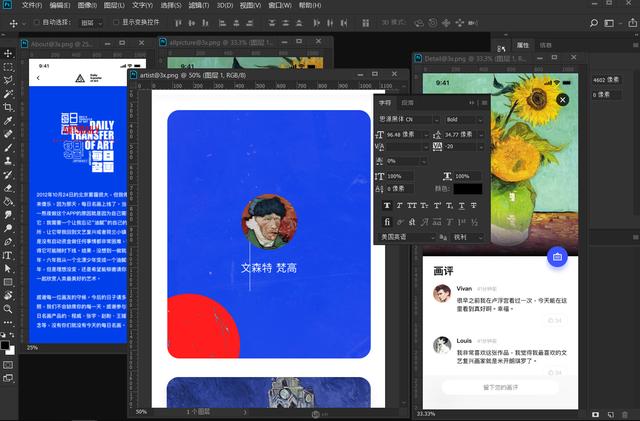Select the Smudge tool

[x=8, y=215]
